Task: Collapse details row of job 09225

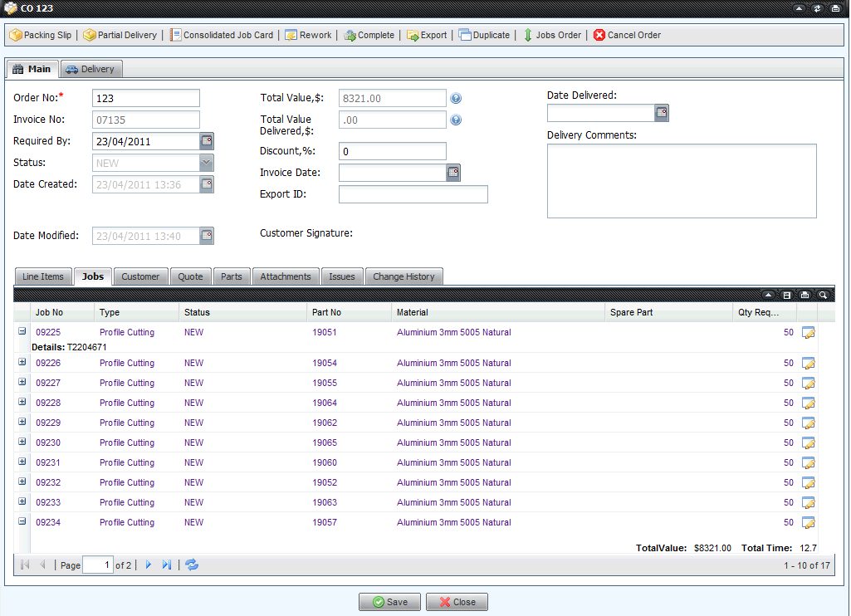Action: [22, 331]
